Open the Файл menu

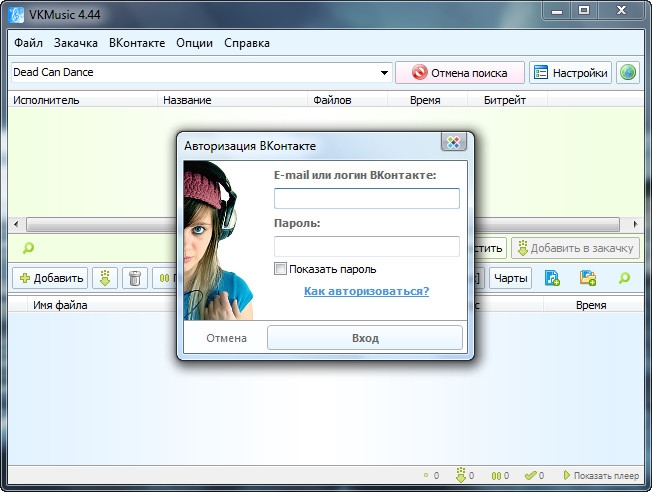28,43
